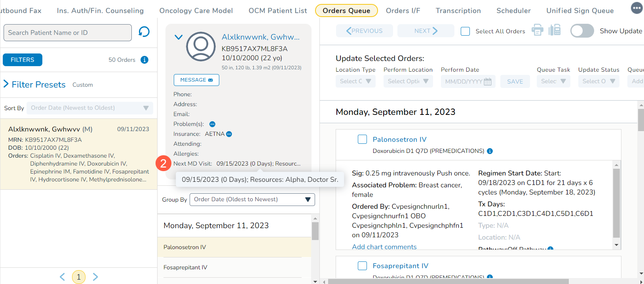Expand the Filter Presets section
The height and width of the screenshot is (284, 644).
click(6, 84)
